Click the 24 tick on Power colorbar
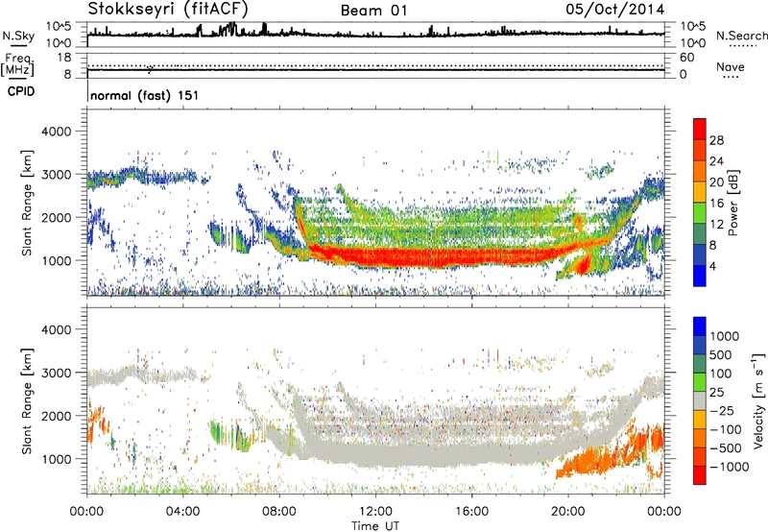Image resolution: width=768 pixels, height=532 pixels. tap(716, 161)
